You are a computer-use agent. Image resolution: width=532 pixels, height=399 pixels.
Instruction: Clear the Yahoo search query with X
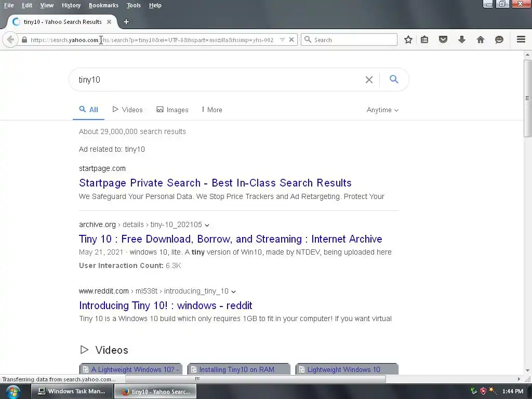[369, 79]
